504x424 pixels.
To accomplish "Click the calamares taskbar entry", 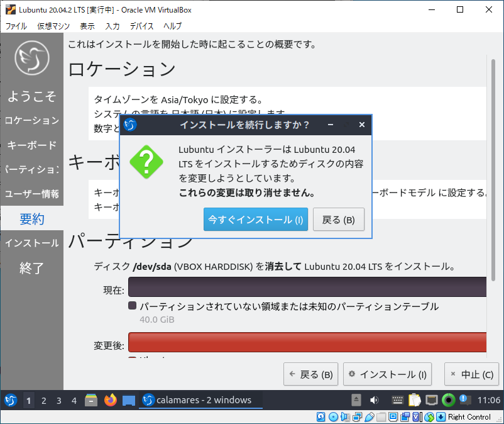I will 200,400.
